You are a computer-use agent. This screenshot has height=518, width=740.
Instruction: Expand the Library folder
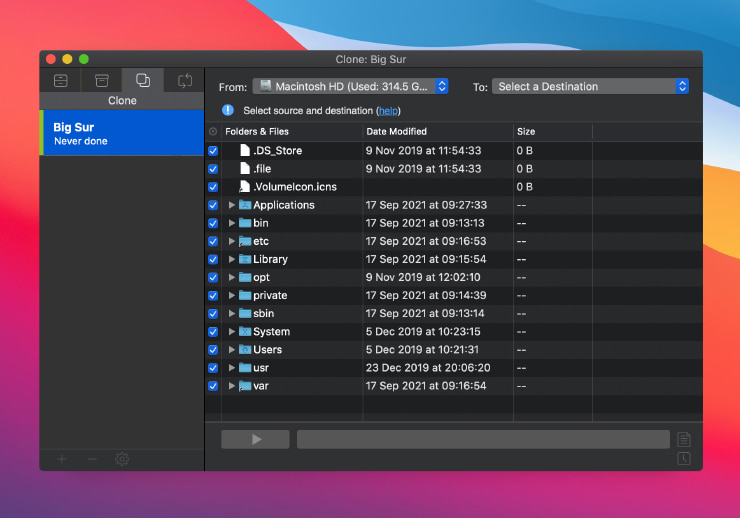[232, 259]
